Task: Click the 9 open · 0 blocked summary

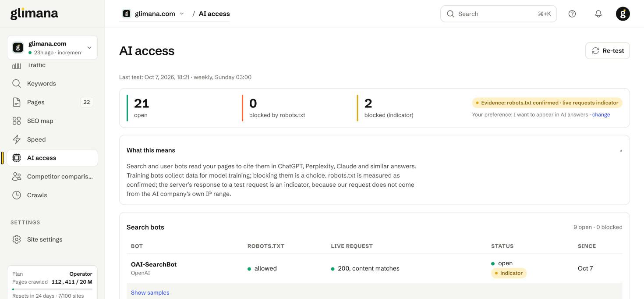Action: pyautogui.click(x=598, y=227)
